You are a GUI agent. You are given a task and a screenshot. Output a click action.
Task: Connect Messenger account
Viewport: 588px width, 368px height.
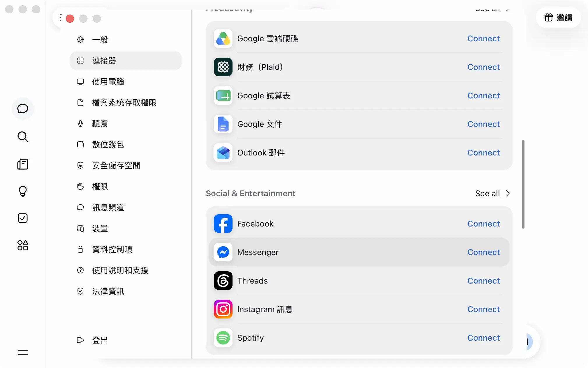coord(484,252)
